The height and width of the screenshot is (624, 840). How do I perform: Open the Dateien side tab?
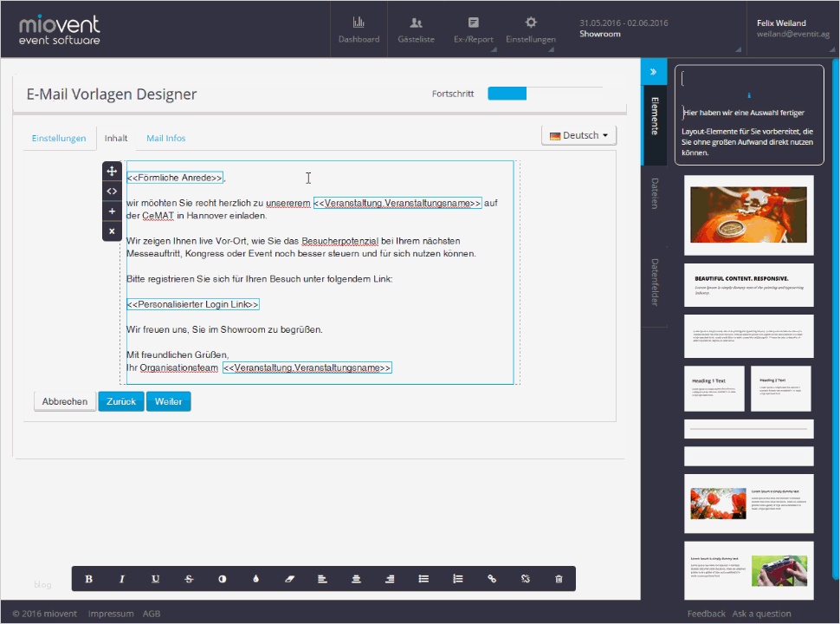pyautogui.click(x=654, y=193)
